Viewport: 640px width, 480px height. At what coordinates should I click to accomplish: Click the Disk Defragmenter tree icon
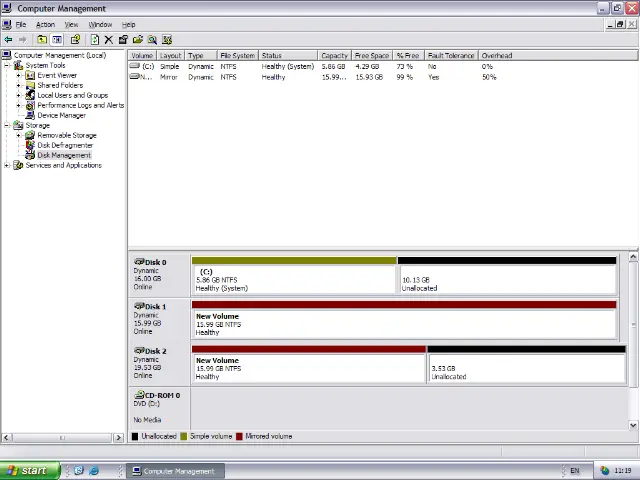tap(30, 145)
